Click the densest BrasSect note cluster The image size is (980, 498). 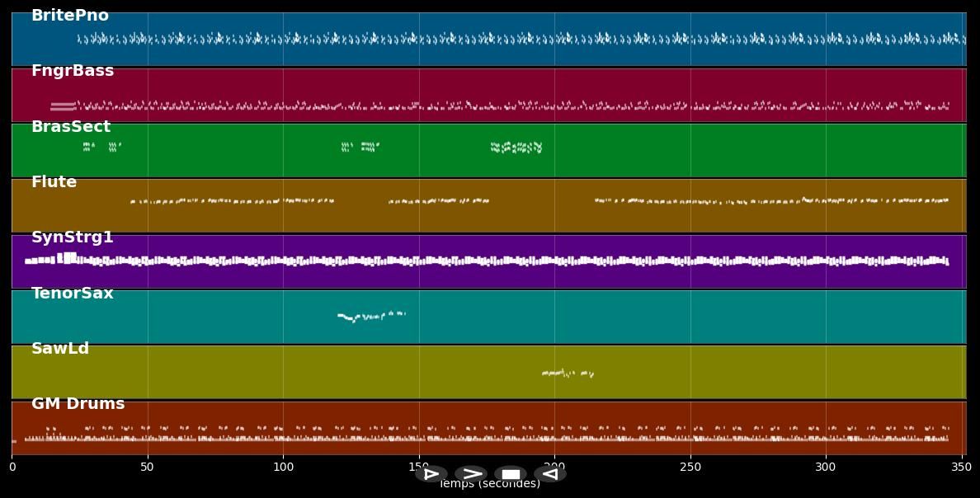(x=516, y=148)
